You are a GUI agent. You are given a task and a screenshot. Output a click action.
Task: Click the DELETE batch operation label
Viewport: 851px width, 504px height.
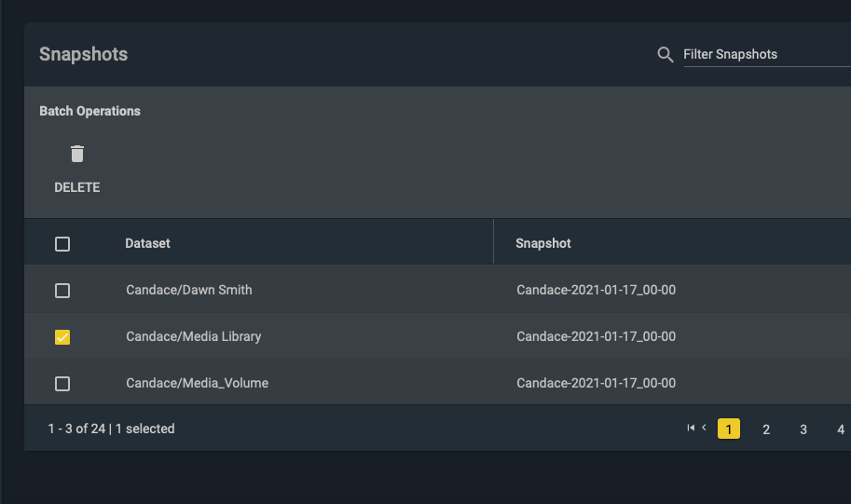(77, 187)
